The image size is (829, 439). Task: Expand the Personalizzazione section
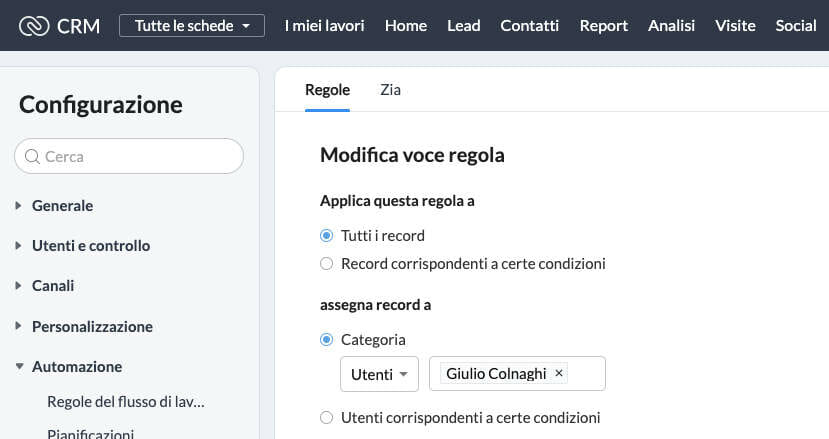pos(92,327)
